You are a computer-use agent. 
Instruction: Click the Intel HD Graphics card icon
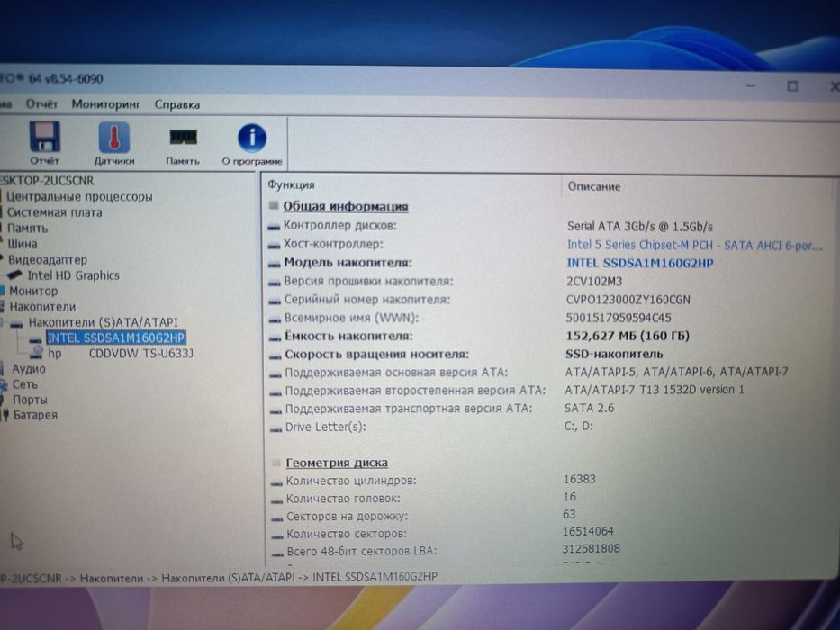(14, 274)
